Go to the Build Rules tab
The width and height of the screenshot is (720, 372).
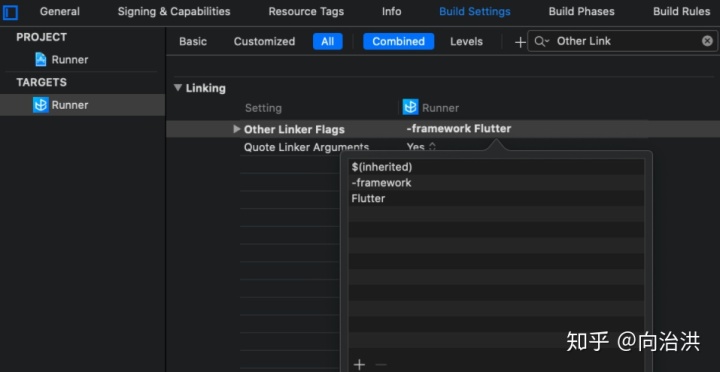(x=682, y=11)
